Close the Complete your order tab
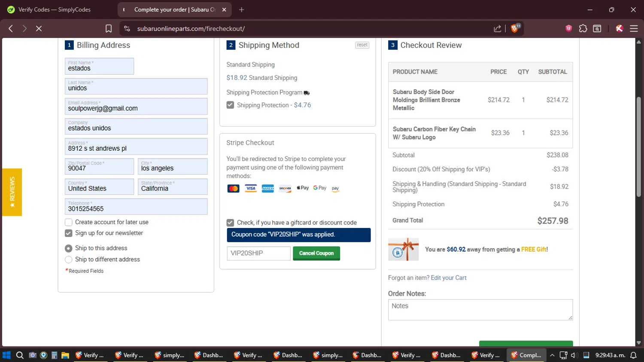The image size is (644, 362). click(224, 9)
